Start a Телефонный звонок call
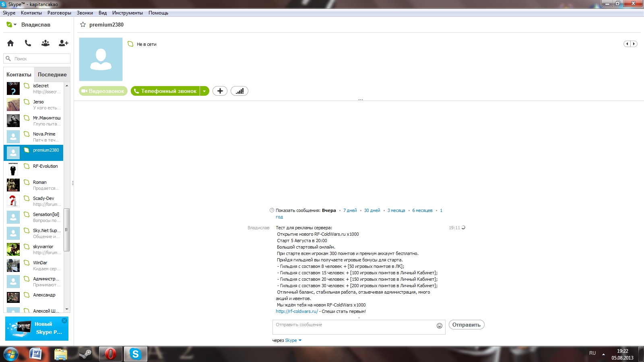644x362 pixels. [x=165, y=91]
